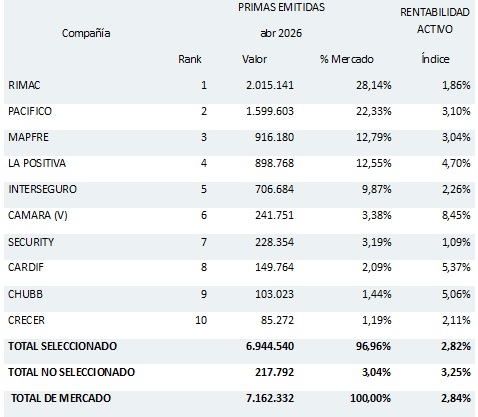The width and height of the screenshot is (478, 417).
Task: Select LA POSITIVA market share 12,55%
Action: point(373,163)
